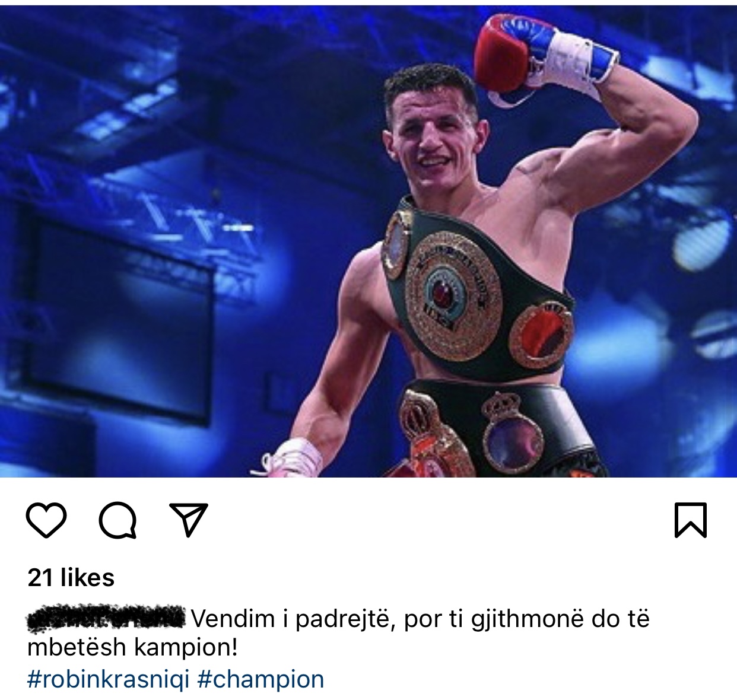737x700 pixels.
Task: Select the caption text starting "Vendim i padrejtë"
Action: (x=338, y=632)
